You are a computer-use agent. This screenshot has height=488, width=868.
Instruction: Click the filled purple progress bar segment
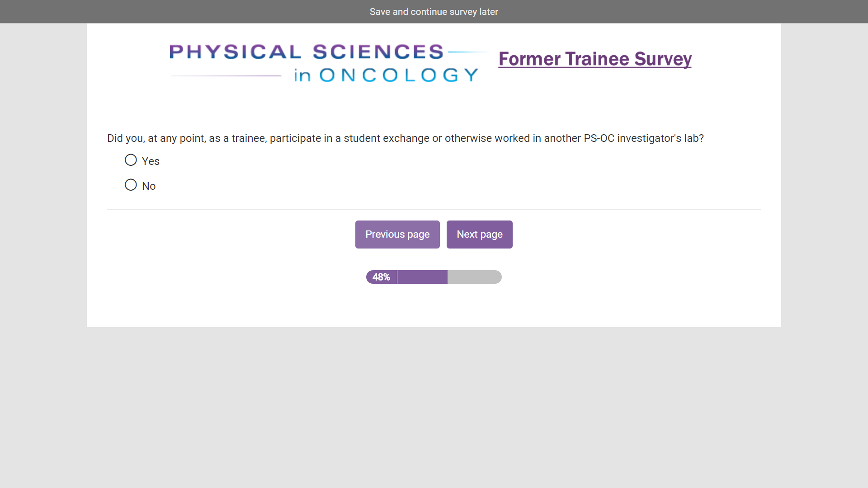click(422, 277)
